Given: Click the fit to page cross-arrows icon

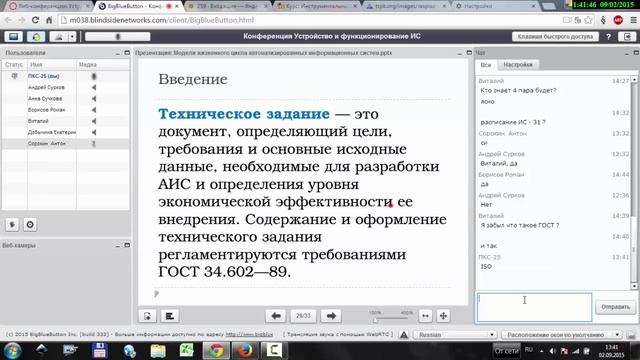Looking at the screenshot, I should point(443,316).
